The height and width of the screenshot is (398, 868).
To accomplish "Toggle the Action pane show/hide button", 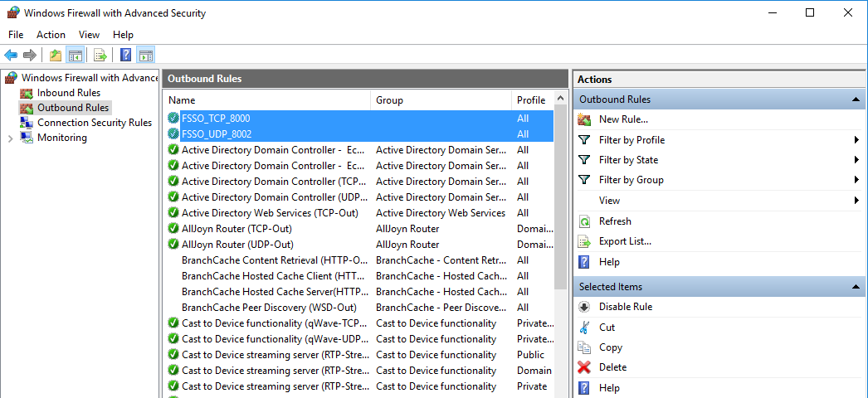I will point(146,56).
